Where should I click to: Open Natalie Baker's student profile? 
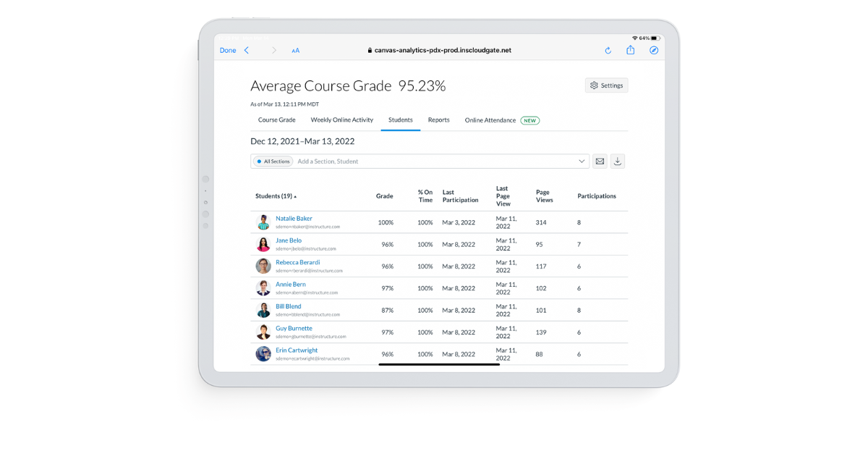click(294, 218)
